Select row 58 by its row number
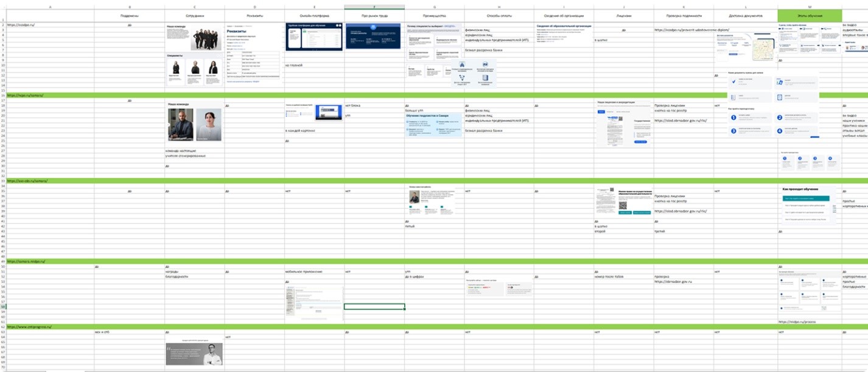Viewport: 868px width, 372px height. 3,307
